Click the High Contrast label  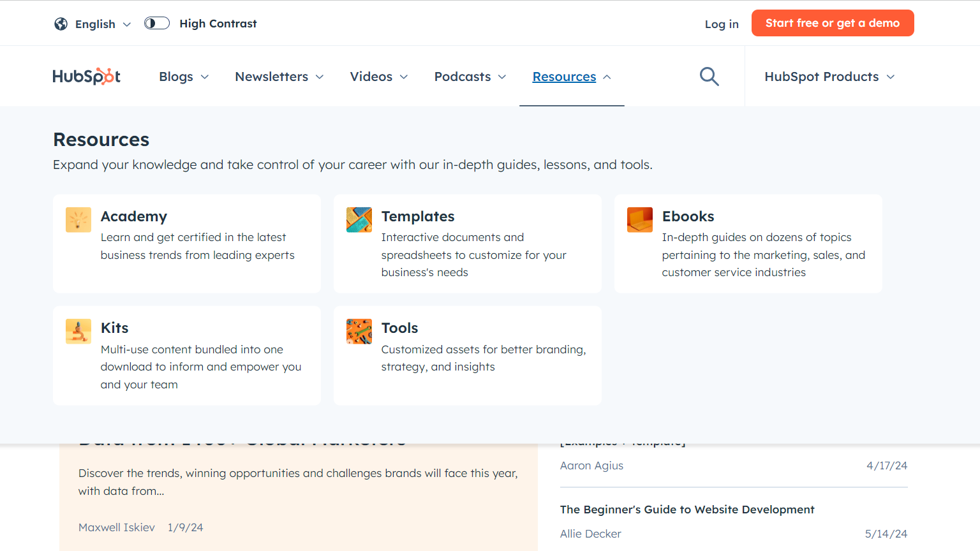[x=218, y=24]
